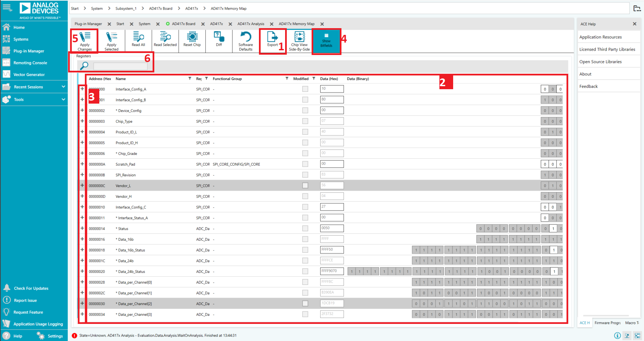The height and width of the screenshot is (341, 644).
Task: Open Licensed Third Party Libraries
Action: click(x=607, y=49)
